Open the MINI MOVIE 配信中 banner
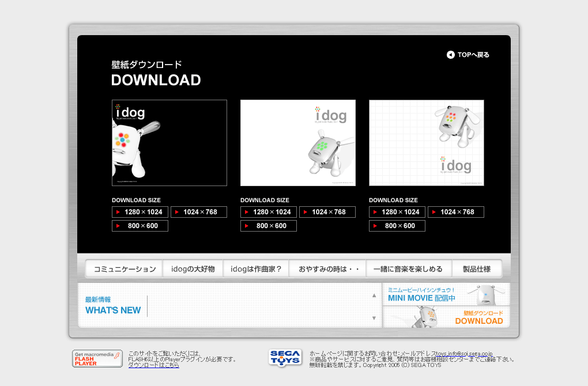This screenshot has width=588, height=386. tap(446, 294)
